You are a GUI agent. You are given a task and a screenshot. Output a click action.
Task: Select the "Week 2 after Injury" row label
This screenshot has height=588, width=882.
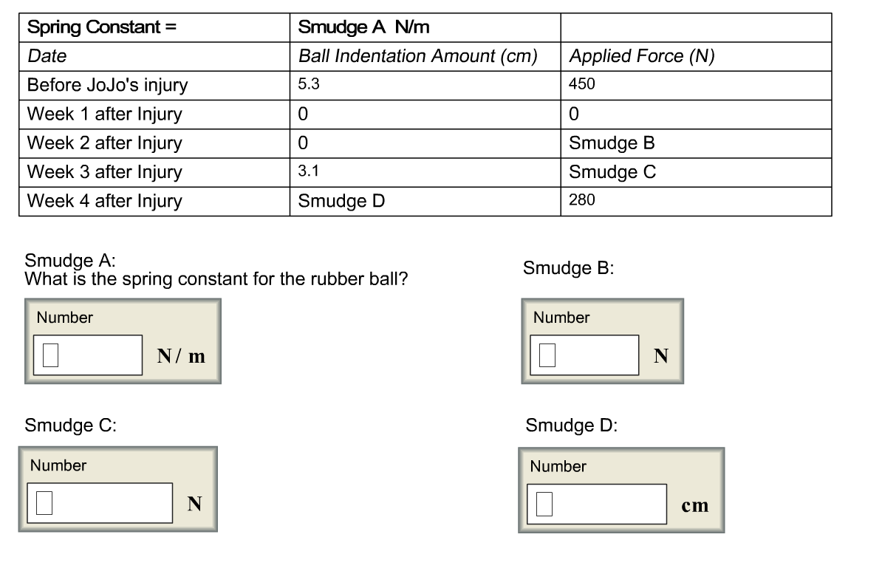click(x=154, y=143)
